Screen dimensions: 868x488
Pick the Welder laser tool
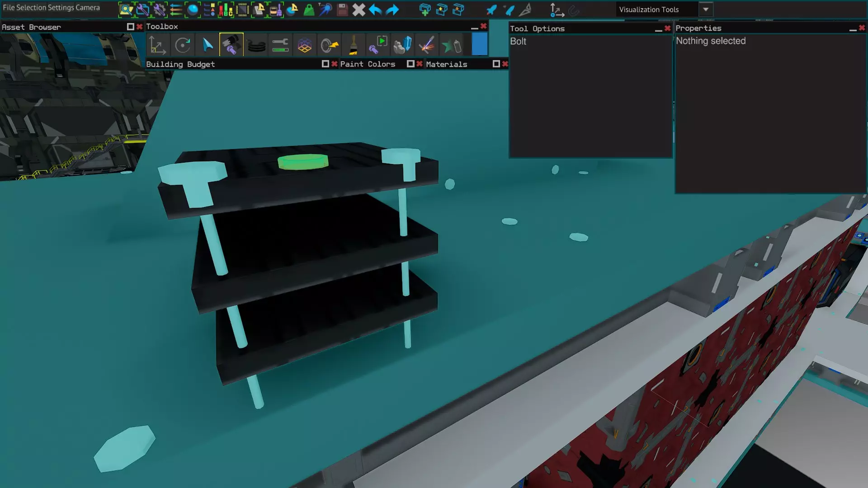click(x=426, y=45)
